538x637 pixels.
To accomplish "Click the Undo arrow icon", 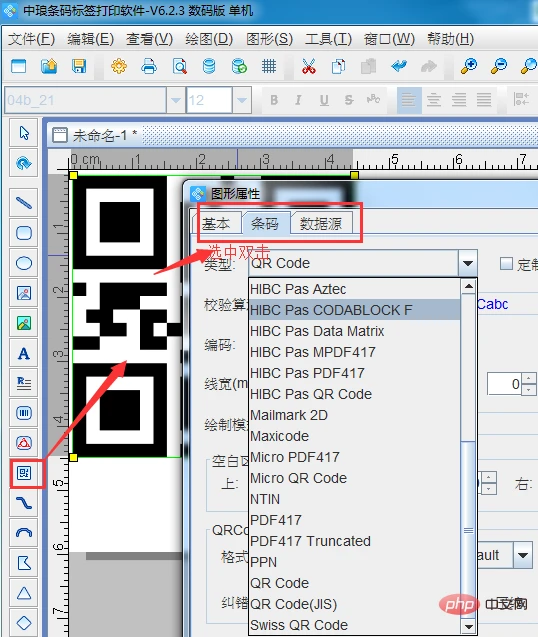I will pyautogui.click(x=399, y=66).
